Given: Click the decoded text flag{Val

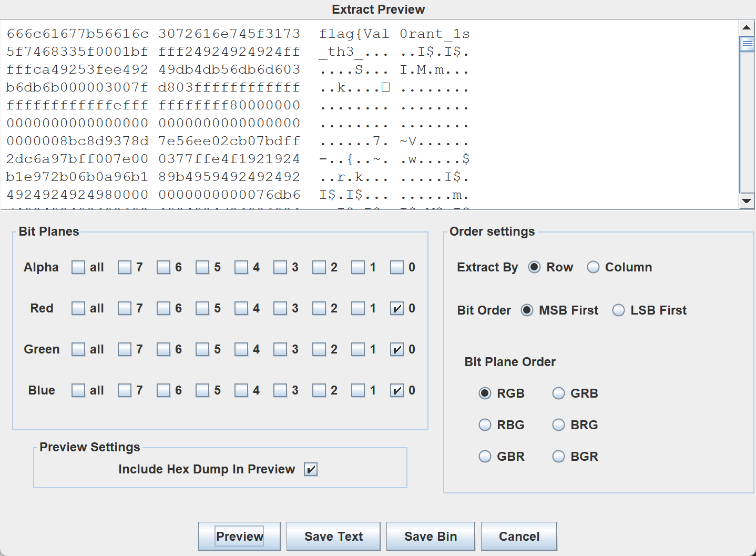Looking at the screenshot, I should (354, 34).
